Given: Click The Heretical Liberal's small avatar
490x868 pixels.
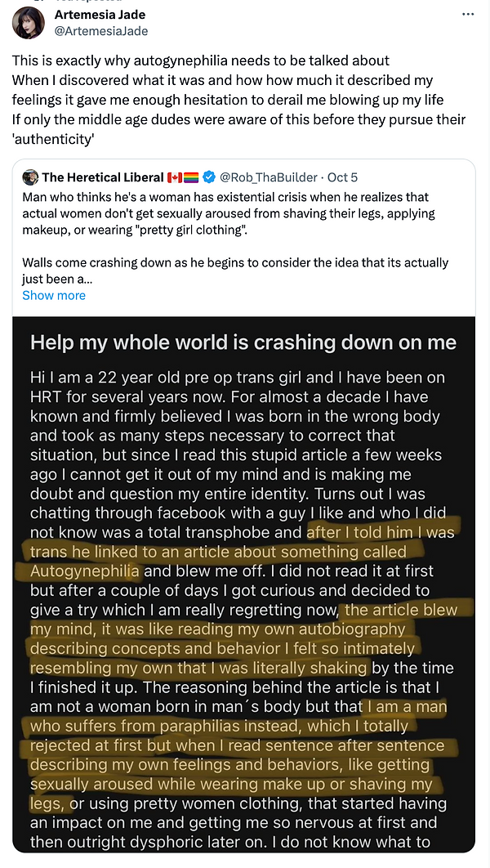Looking at the screenshot, I should pyautogui.click(x=30, y=177).
